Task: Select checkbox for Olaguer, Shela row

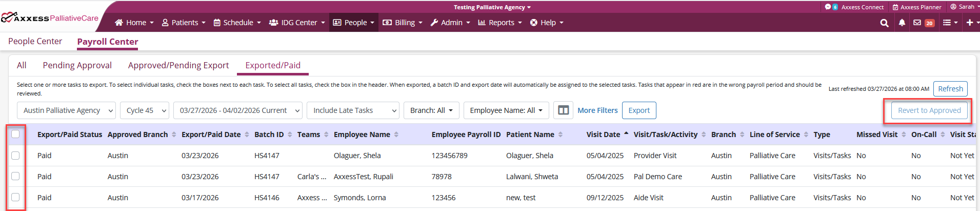Action: (x=15, y=156)
